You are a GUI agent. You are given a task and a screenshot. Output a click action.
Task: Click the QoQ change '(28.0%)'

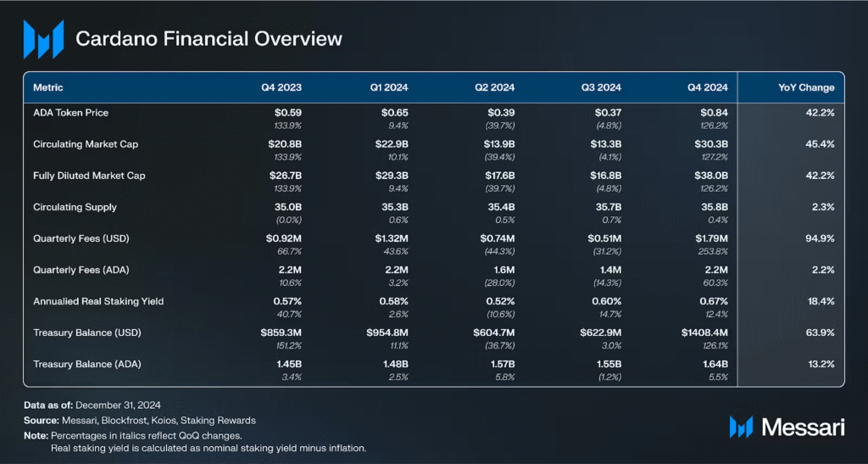501,282
